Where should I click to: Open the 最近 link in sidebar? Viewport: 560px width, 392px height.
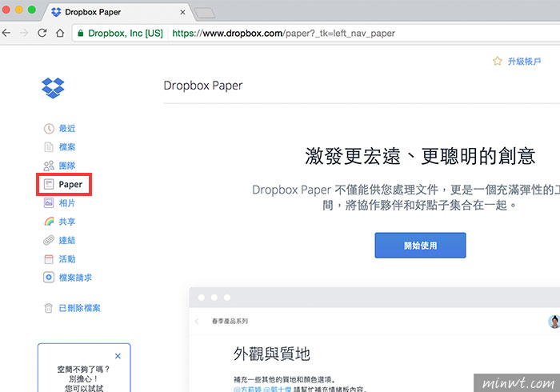pos(67,129)
